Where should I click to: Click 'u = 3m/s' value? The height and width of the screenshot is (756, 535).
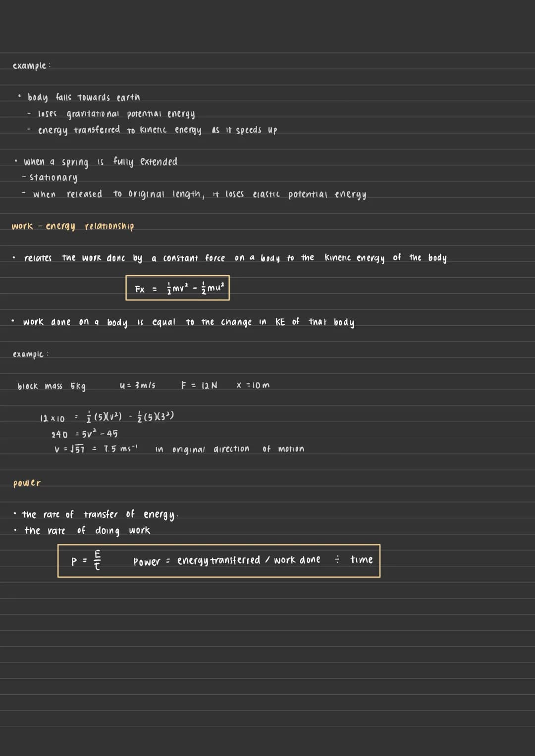[137, 385]
